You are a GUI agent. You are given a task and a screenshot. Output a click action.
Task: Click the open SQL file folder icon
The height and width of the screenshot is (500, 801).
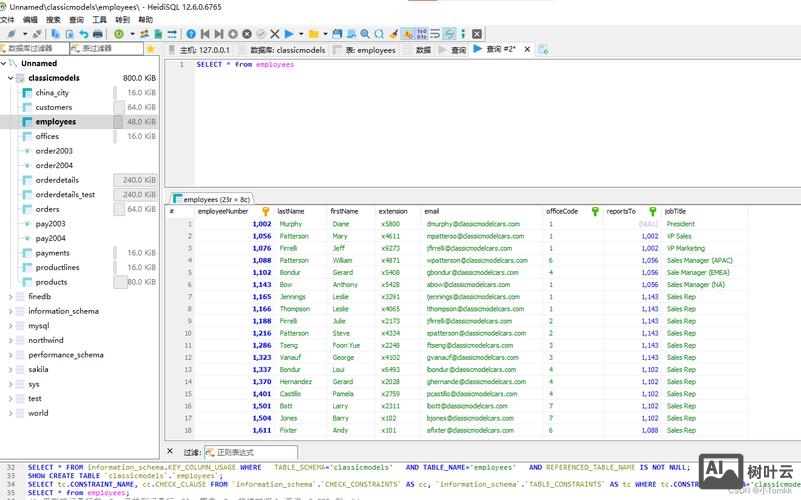point(314,34)
